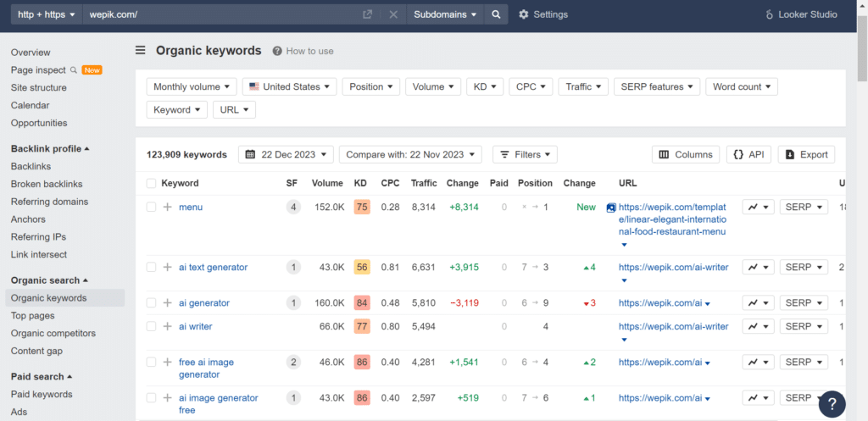The width and height of the screenshot is (868, 421).
Task: Click the Columns button
Action: point(685,154)
